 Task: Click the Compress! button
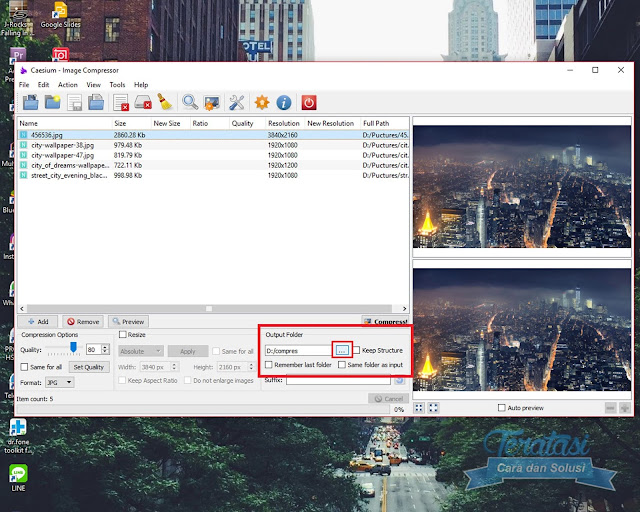[x=385, y=321]
